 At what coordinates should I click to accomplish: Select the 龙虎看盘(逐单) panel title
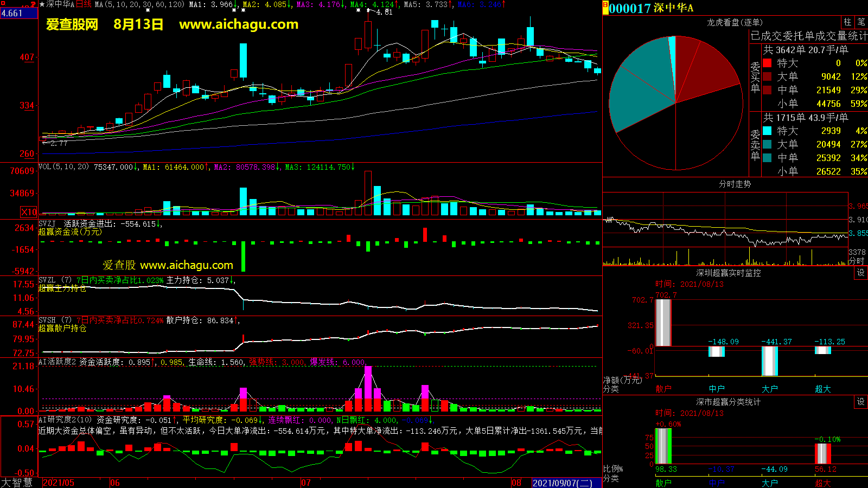(x=735, y=22)
